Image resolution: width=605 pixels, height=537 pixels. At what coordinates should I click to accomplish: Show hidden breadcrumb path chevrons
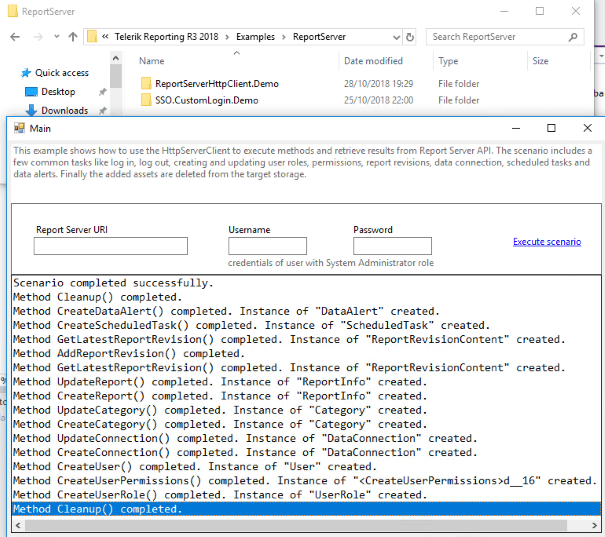point(105,37)
